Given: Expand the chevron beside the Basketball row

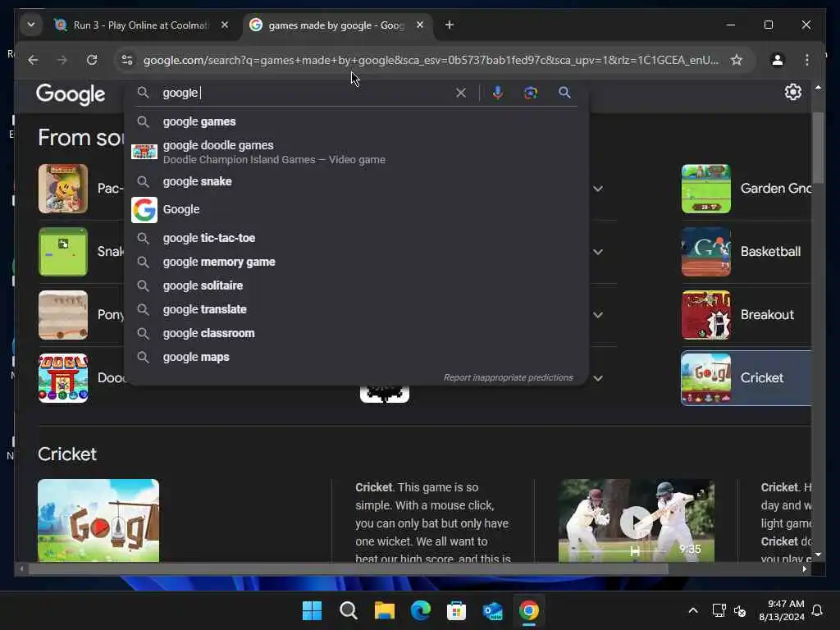Looking at the screenshot, I should tap(598, 252).
